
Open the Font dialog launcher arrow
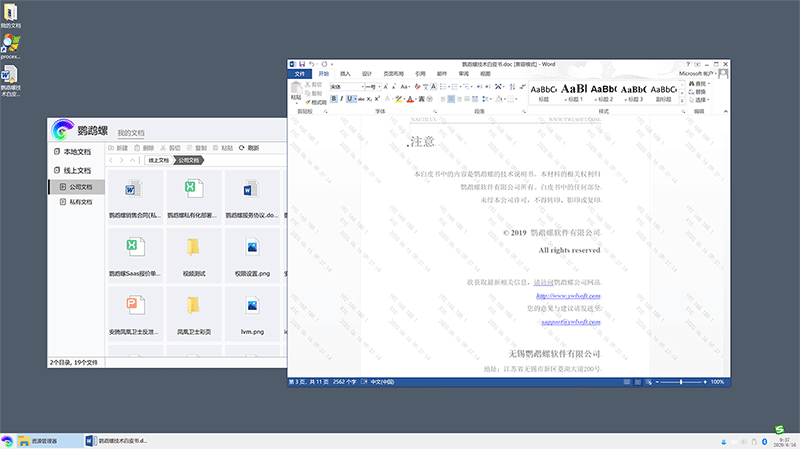point(435,111)
